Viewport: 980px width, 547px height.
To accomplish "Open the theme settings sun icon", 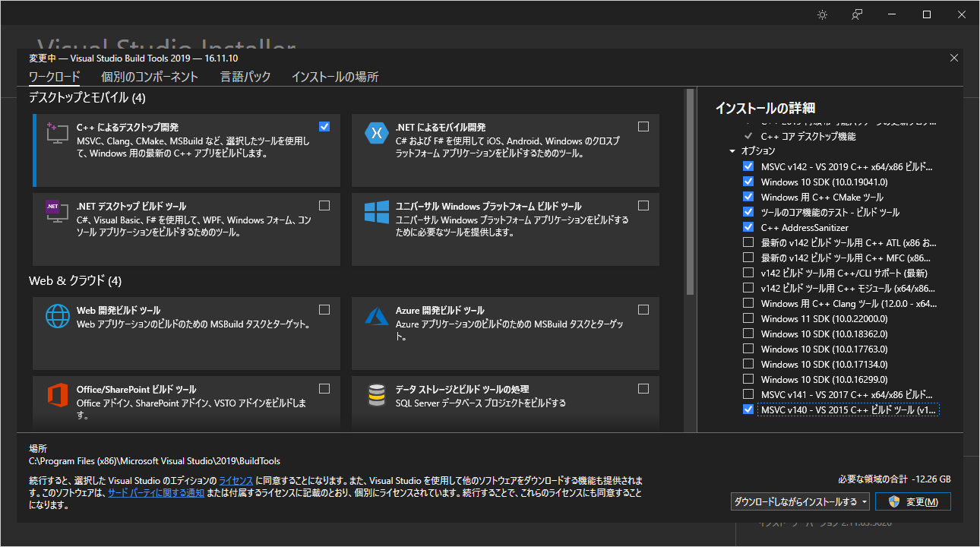I will tap(822, 14).
